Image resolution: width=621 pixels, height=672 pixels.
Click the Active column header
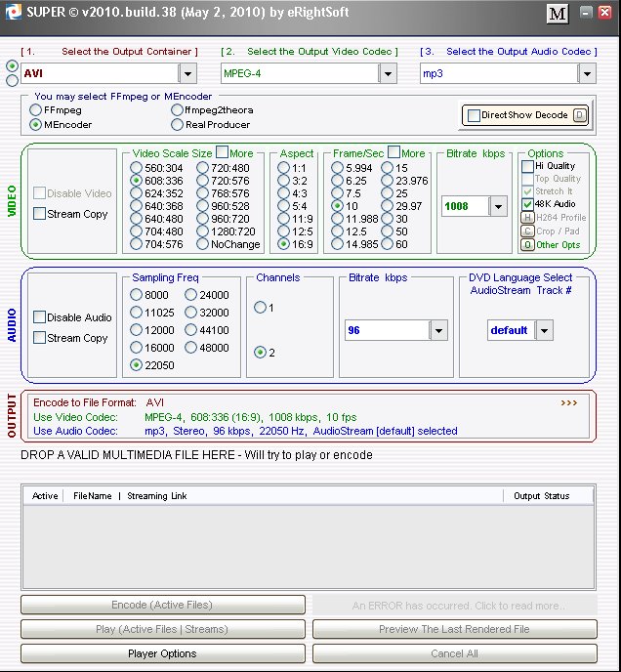[45, 496]
